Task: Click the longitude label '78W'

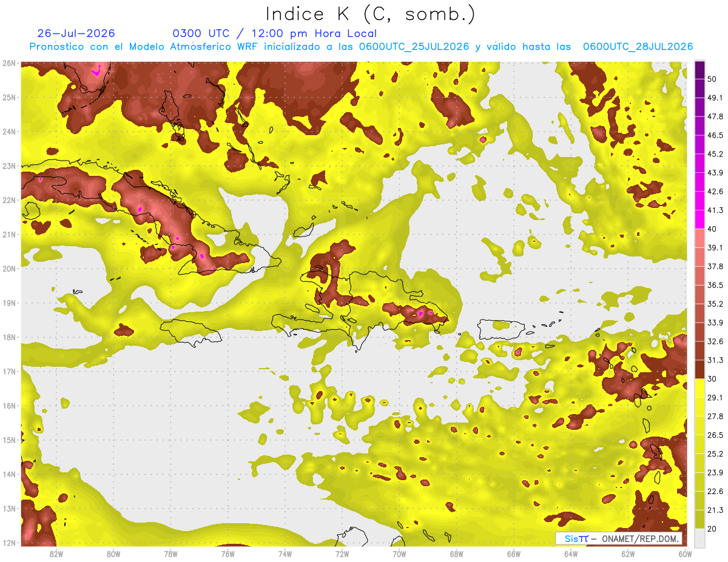Action: (x=170, y=554)
